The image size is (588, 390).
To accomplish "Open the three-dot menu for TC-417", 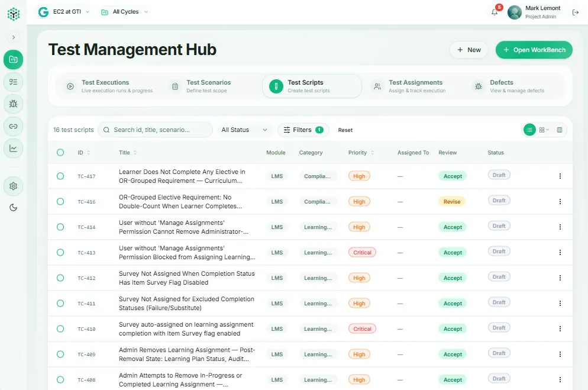I will 560,176.
